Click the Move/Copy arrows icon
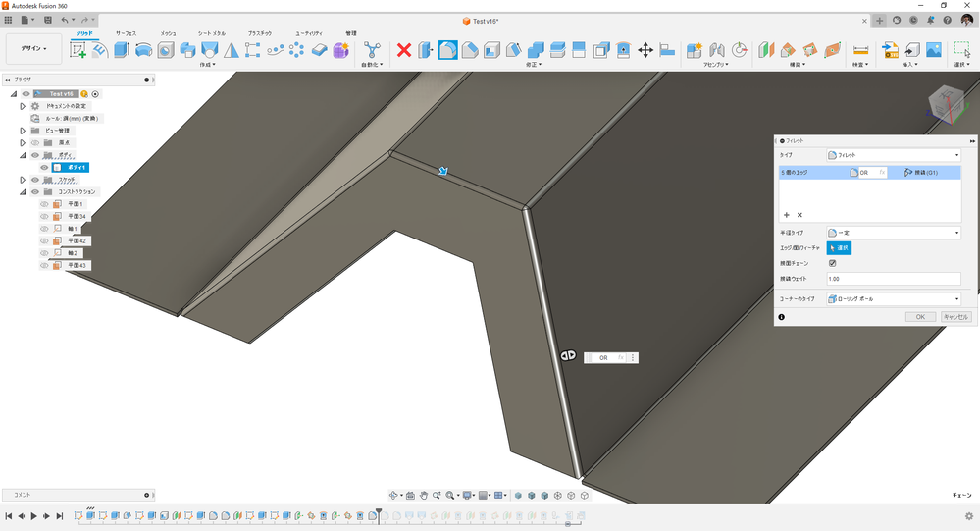Image resolution: width=980 pixels, height=531 pixels. pos(645,50)
